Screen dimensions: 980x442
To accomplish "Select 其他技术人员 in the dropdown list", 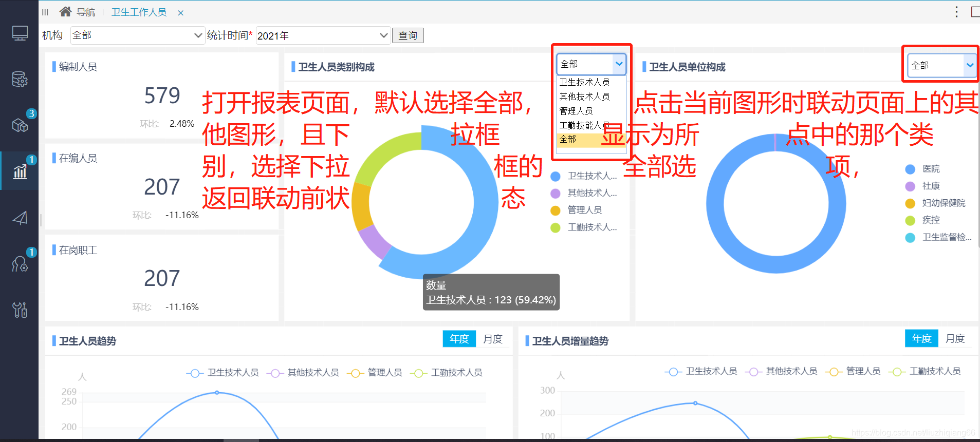I will click(x=591, y=97).
